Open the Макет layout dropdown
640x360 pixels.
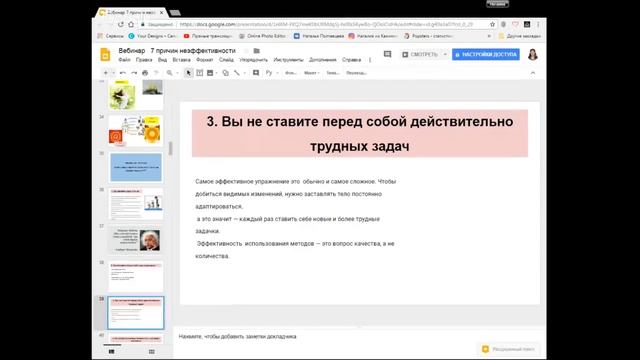click(x=311, y=73)
